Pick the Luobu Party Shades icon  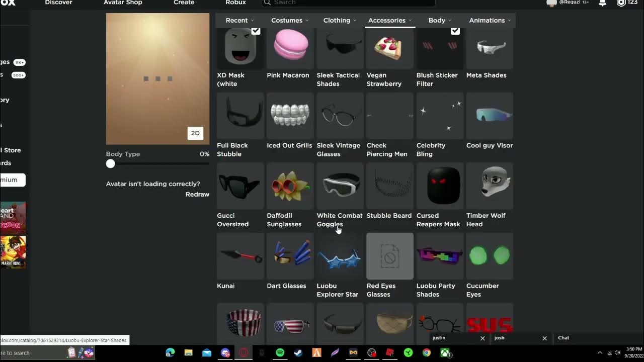439,256
